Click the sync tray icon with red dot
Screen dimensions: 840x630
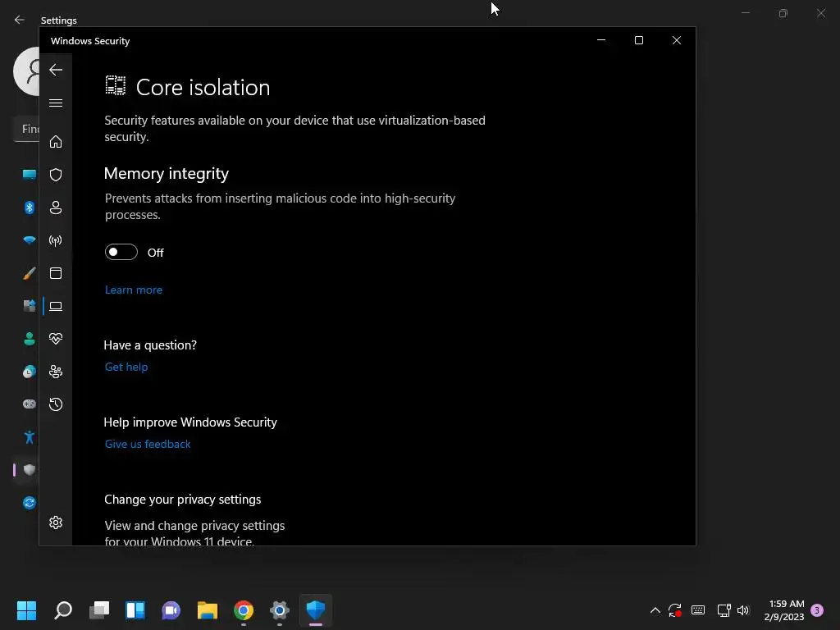[x=675, y=610]
